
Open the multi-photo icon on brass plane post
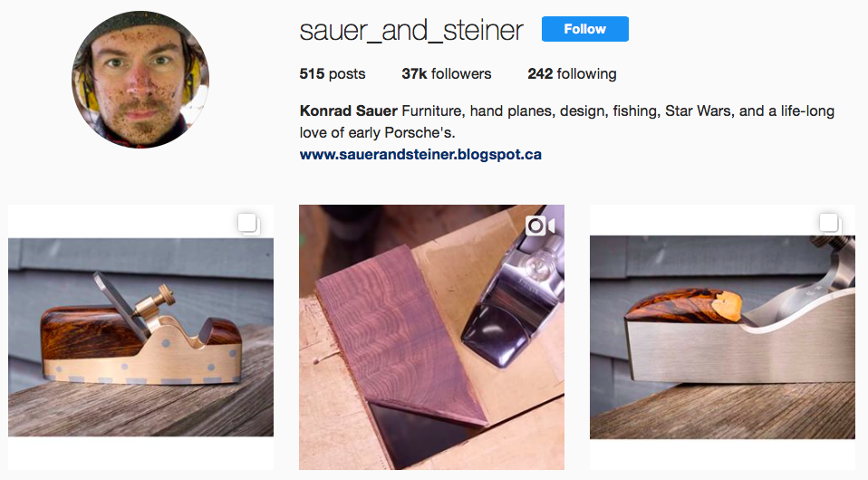point(248,225)
